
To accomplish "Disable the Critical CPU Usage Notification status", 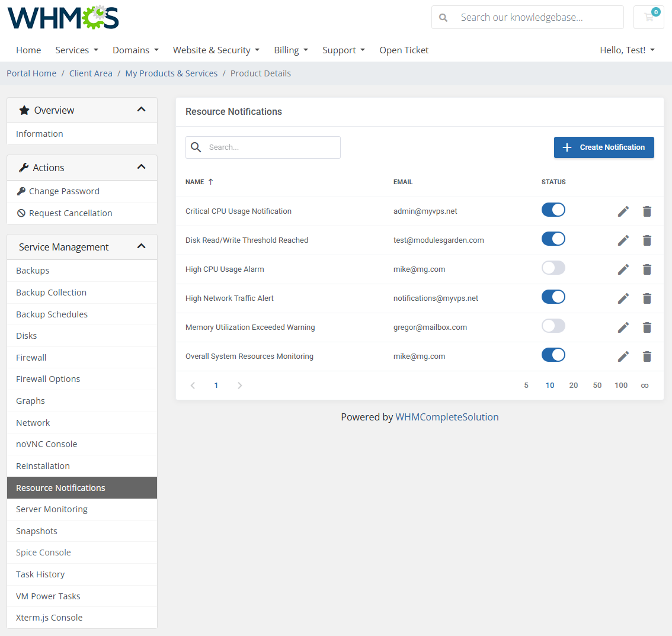I will (x=553, y=210).
